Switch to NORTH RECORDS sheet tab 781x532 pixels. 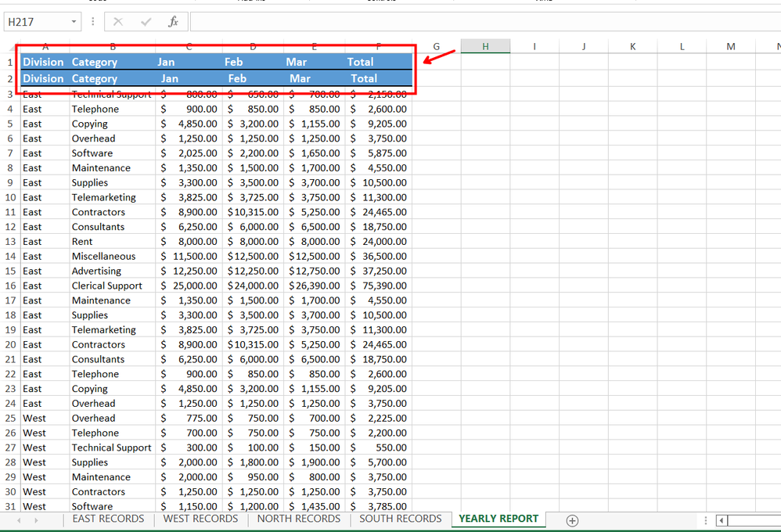(x=298, y=519)
